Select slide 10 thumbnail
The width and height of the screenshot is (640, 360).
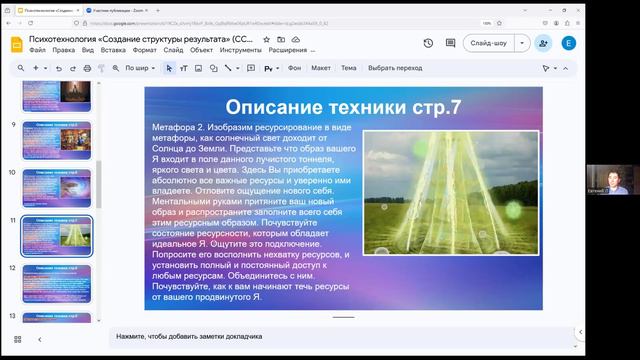pos(57,188)
